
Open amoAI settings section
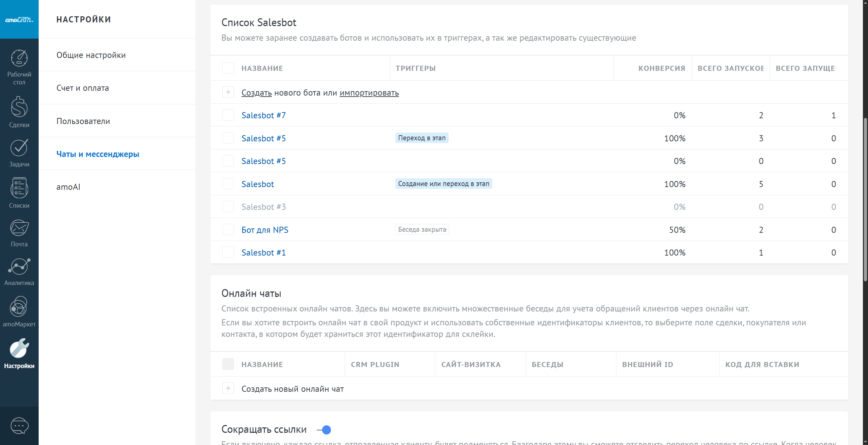pos(68,187)
